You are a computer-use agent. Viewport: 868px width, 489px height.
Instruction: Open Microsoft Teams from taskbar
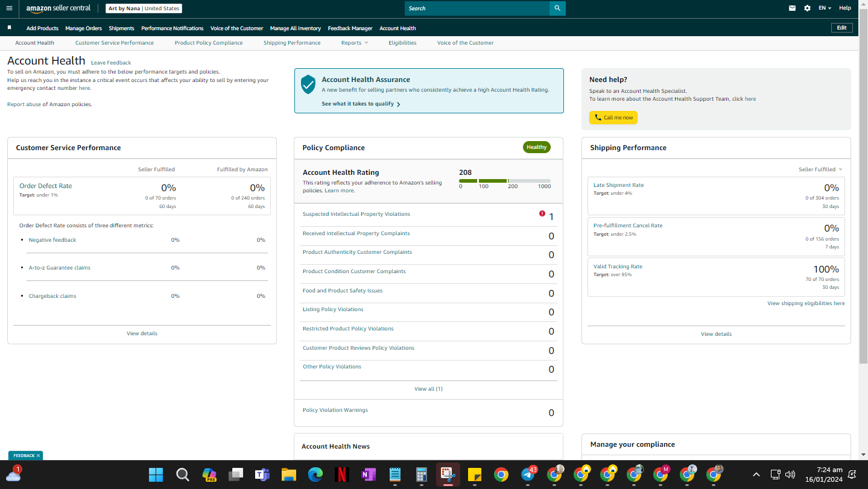(262, 475)
